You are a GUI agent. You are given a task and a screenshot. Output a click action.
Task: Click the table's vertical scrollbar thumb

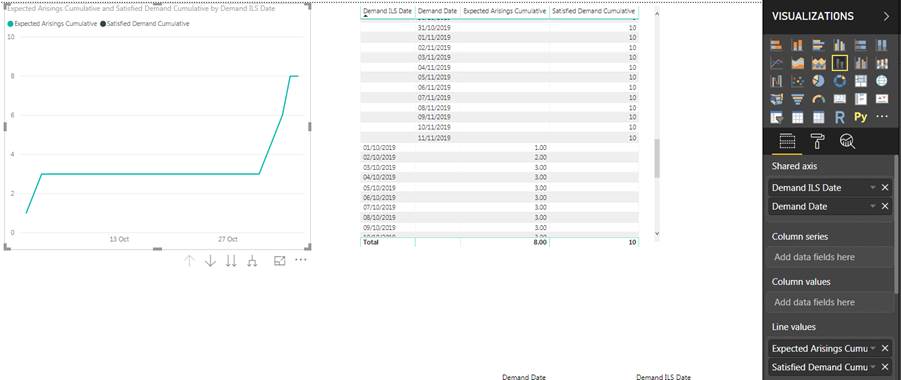click(657, 158)
